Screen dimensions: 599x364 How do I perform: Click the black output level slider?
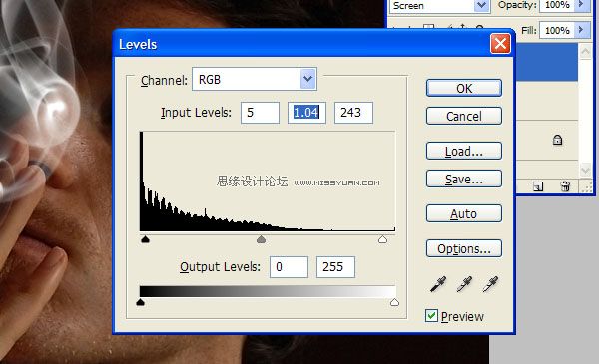coord(140,302)
